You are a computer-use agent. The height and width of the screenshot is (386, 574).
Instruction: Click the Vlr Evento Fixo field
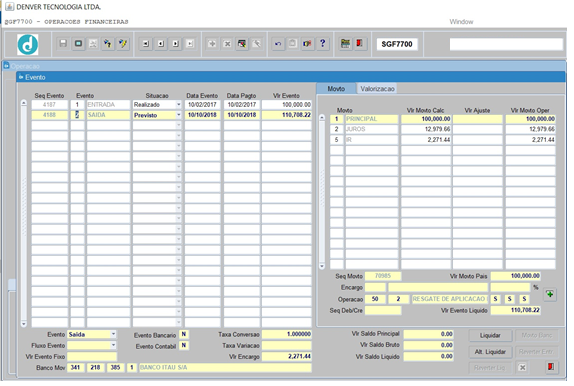click(x=92, y=357)
